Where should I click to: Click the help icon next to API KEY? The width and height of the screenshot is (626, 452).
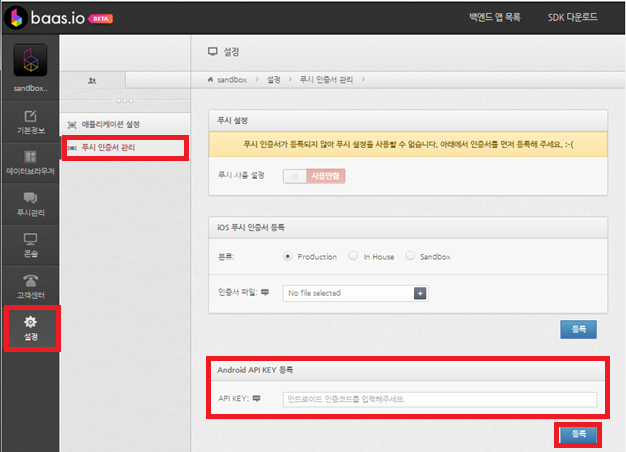coord(257,398)
